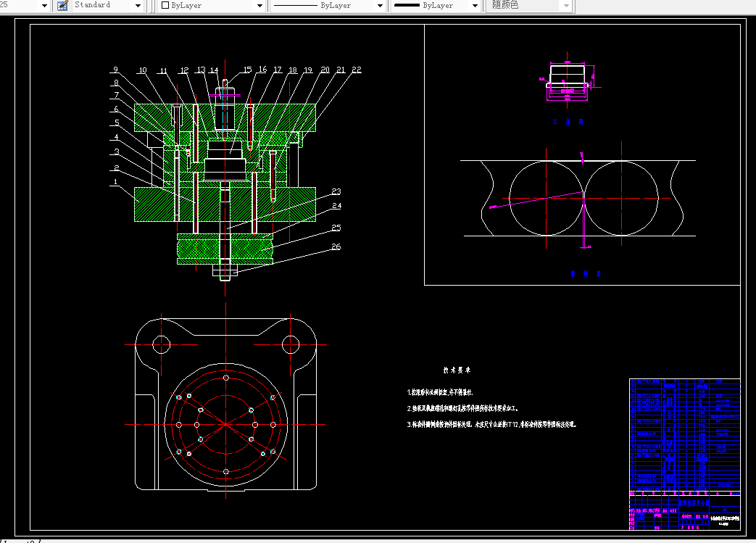Click the 技术要求 heading text
The height and width of the screenshot is (543, 756).
(457, 370)
